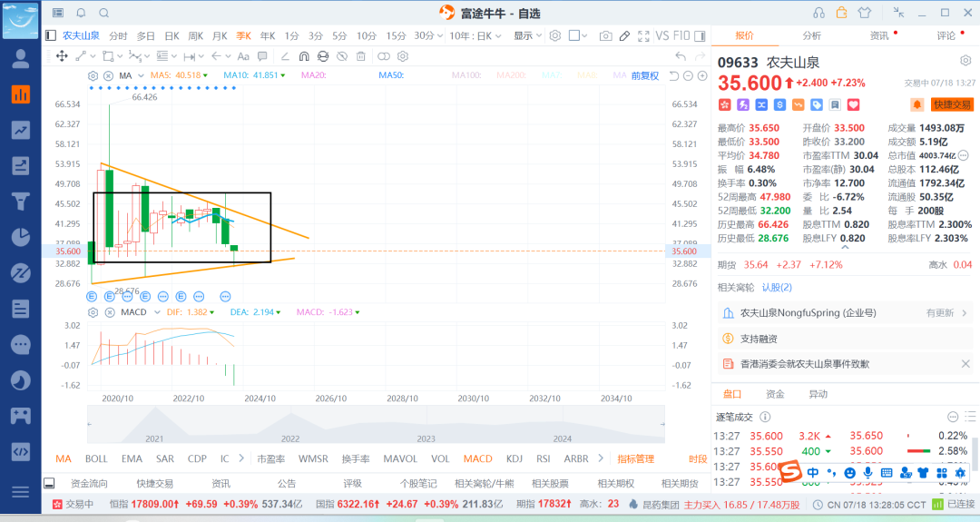Open quote panel settings gear

point(965,61)
